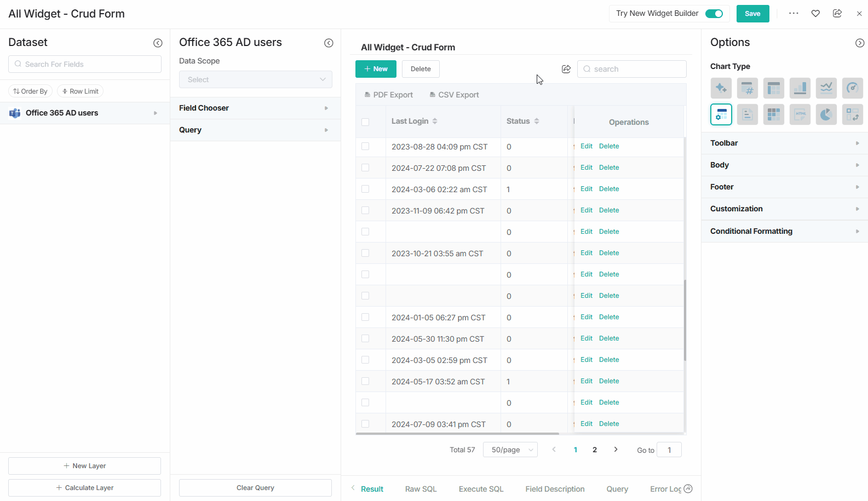
Task: Select the line chart type icon
Action: tap(826, 88)
